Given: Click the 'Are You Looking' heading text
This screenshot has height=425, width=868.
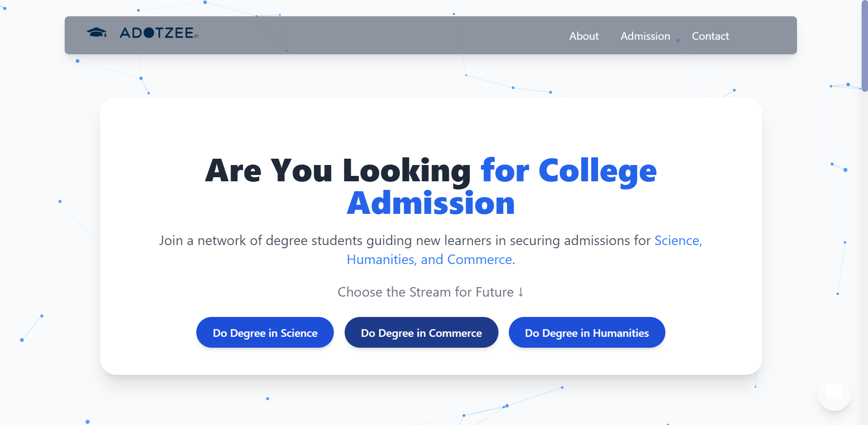Looking at the screenshot, I should 338,171.
